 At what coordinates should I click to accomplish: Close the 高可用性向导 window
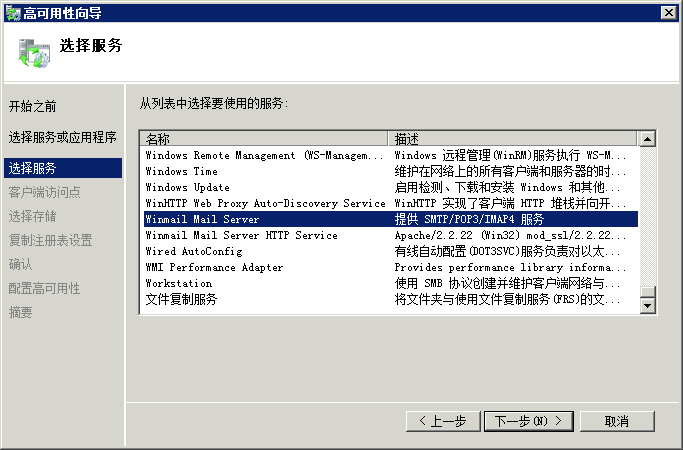(x=668, y=13)
